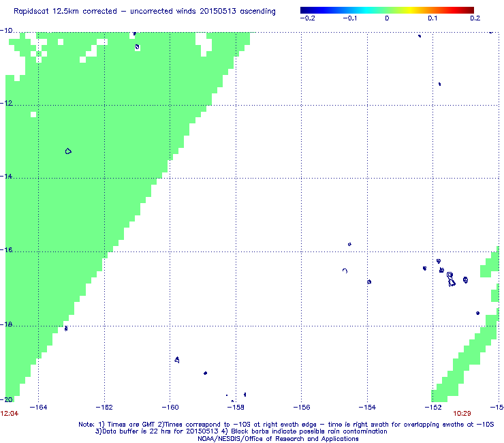Click the "-152" longitude axis label
The image size is (504, 443).
point(433,408)
